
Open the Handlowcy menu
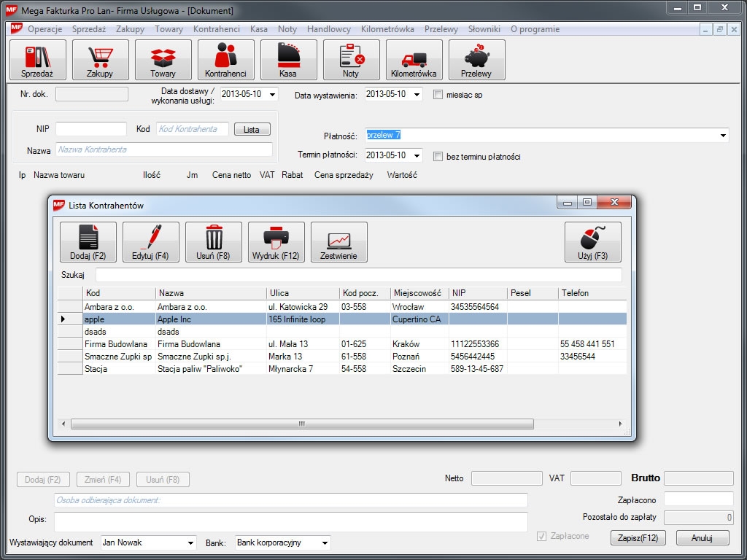(328, 29)
